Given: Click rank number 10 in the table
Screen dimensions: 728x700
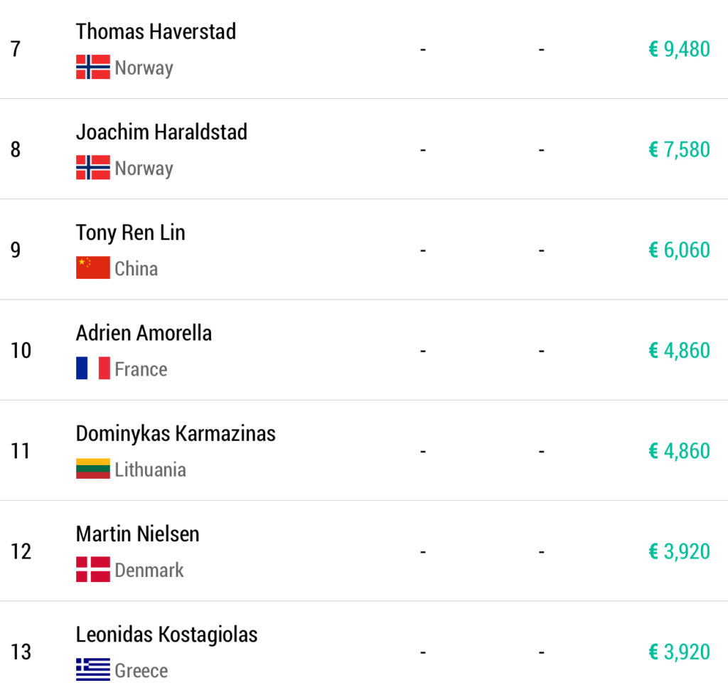Looking at the screenshot, I should pos(21,351).
